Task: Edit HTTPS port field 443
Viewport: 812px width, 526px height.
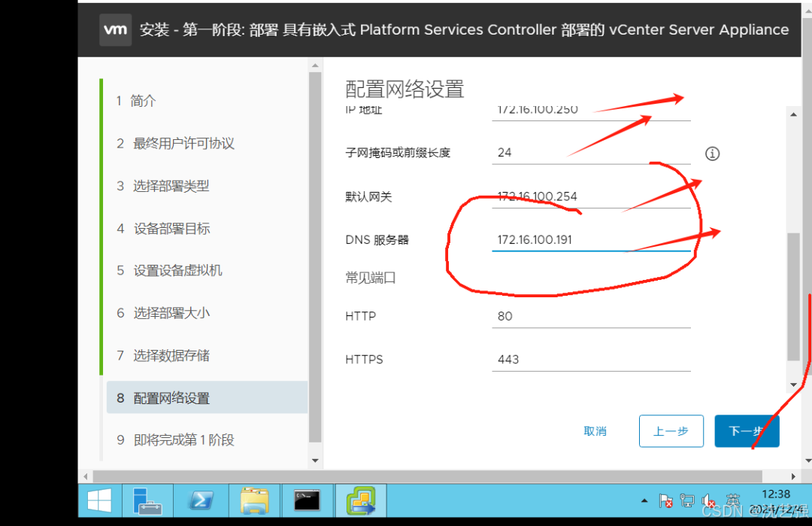Action: (x=592, y=360)
